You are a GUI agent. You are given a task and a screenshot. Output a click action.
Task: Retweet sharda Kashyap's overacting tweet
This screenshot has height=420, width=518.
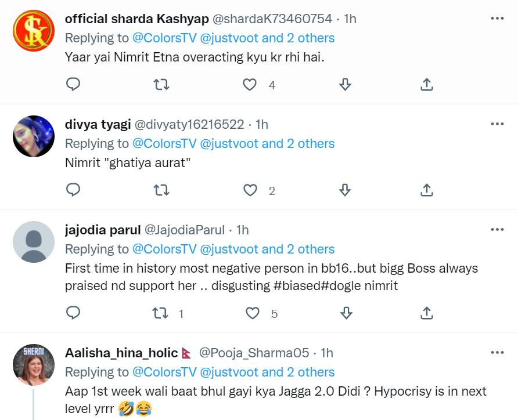click(161, 85)
